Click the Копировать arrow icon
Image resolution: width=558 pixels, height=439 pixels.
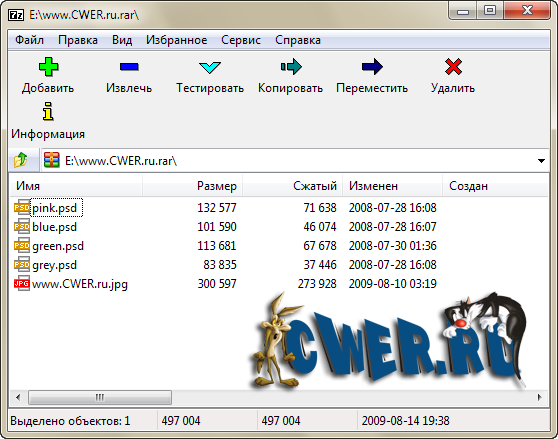[x=291, y=67]
